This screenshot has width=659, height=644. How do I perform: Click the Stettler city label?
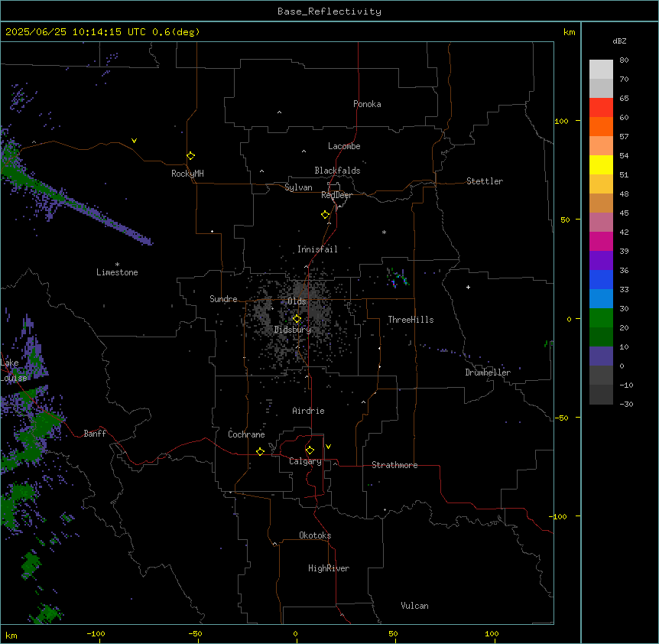485,181
